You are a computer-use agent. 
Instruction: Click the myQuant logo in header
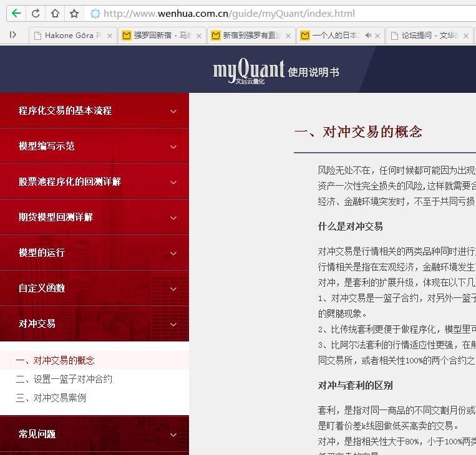click(x=248, y=71)
